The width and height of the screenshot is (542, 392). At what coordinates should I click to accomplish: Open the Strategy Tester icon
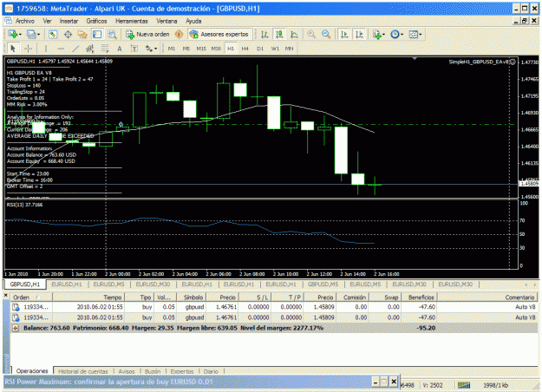point(112,34)
